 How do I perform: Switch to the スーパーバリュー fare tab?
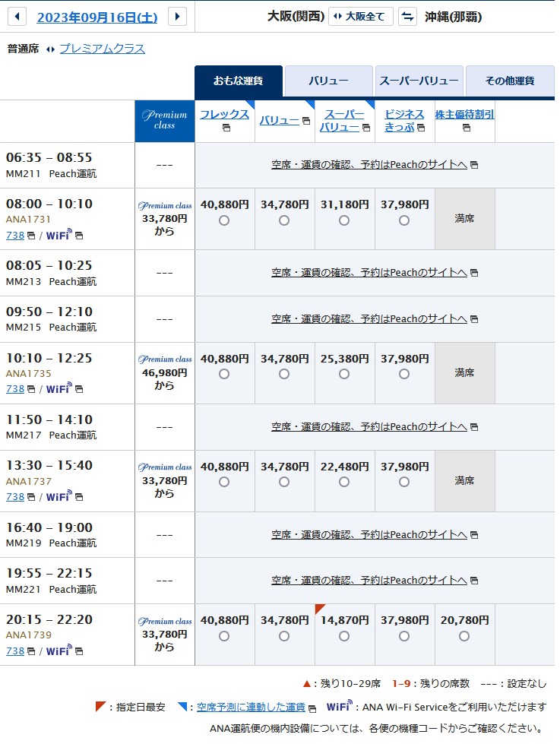coord(419,81)
